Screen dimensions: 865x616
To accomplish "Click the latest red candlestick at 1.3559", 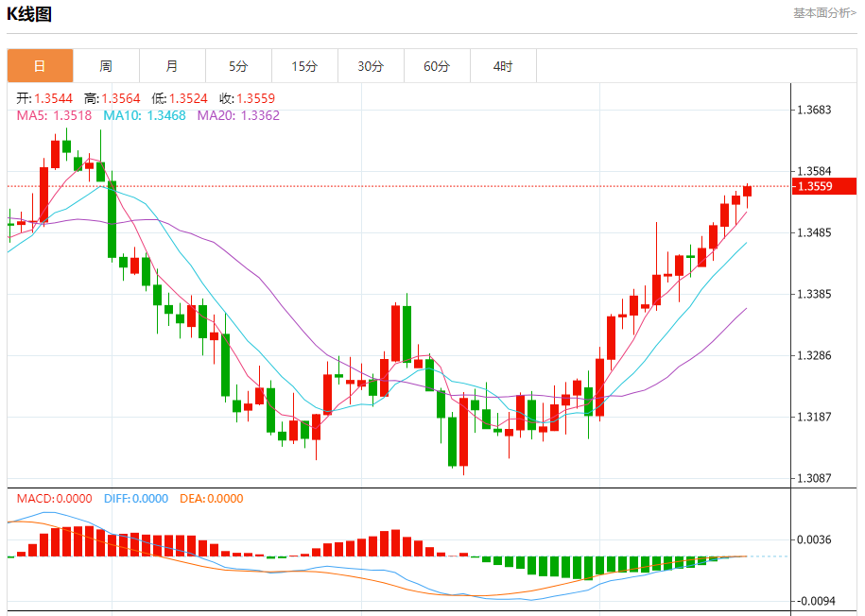I will coord(748,191).
